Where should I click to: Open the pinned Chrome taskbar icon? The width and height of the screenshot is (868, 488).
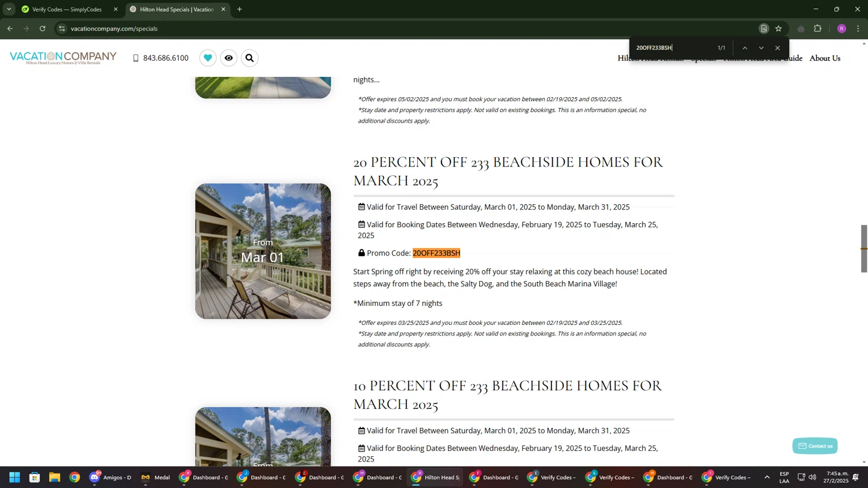75,478
